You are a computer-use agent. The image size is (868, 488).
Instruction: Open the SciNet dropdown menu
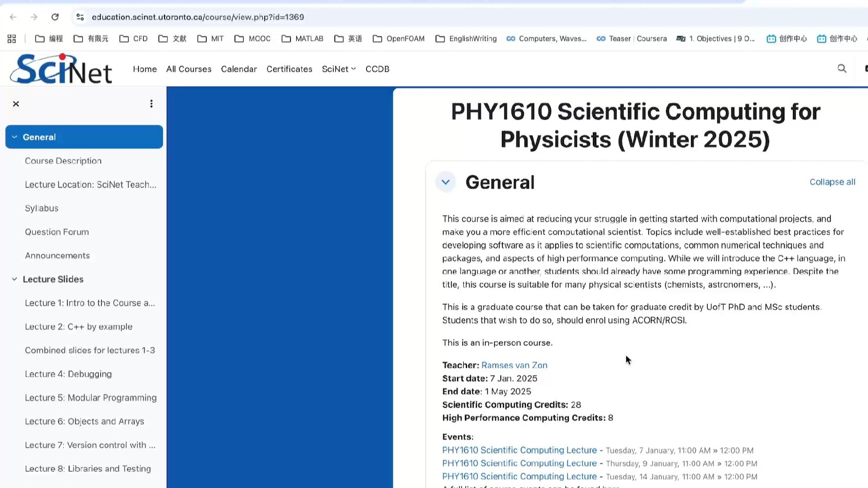tap(339, 69)
